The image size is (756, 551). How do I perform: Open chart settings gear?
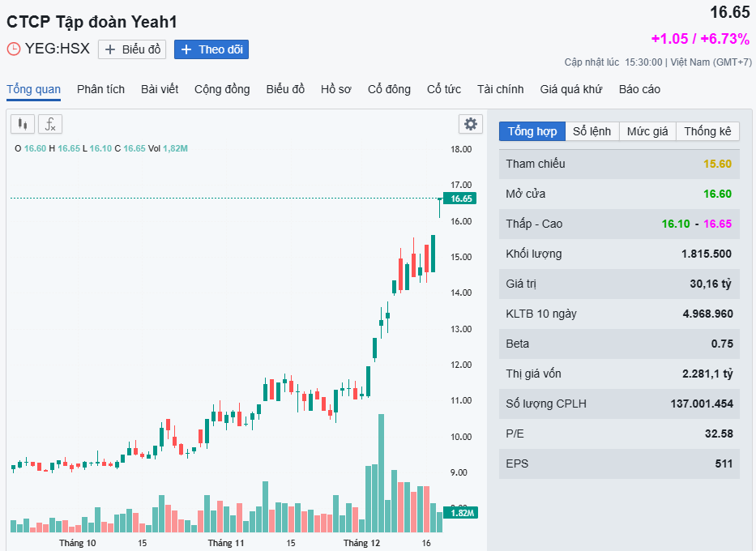[x=470, y=124]
